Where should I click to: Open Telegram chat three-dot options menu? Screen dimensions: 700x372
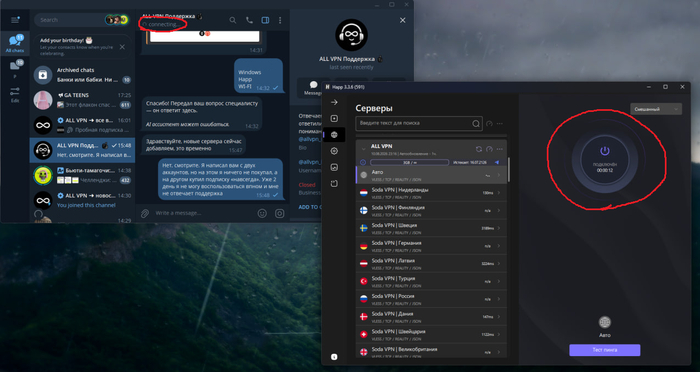tap(280, 20)
